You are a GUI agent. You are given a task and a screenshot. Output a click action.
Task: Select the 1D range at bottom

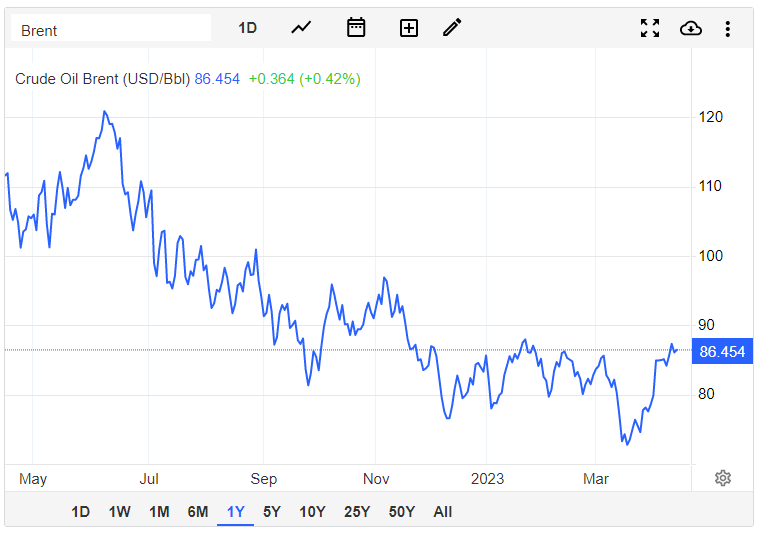pos(80,512)
